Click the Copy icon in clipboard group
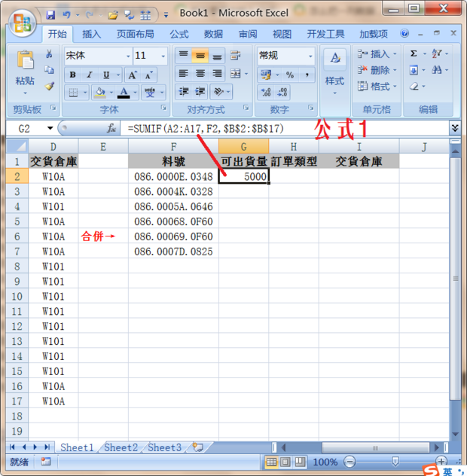Screen dimensions: 467x476 click(x=49, y=70)
